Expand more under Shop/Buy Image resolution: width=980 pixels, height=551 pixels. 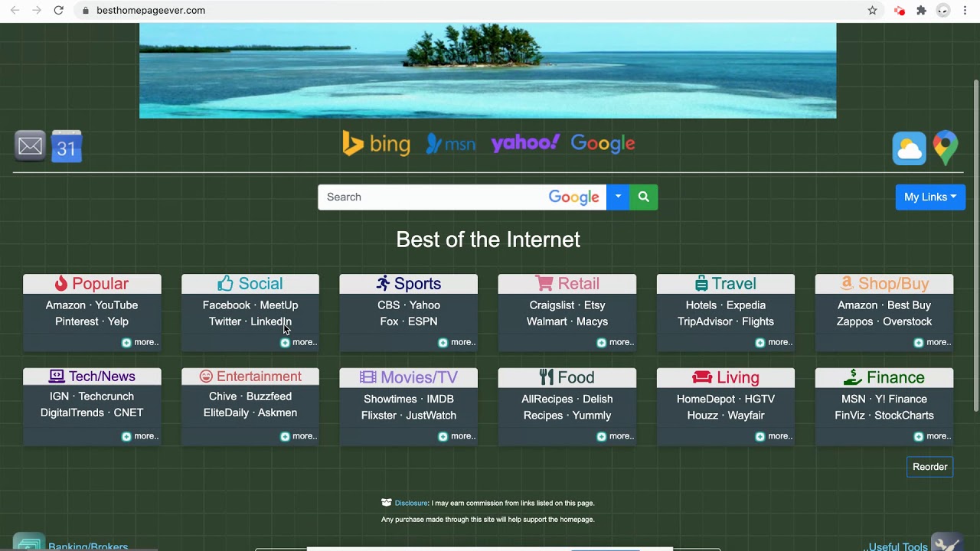pos(933,342)
